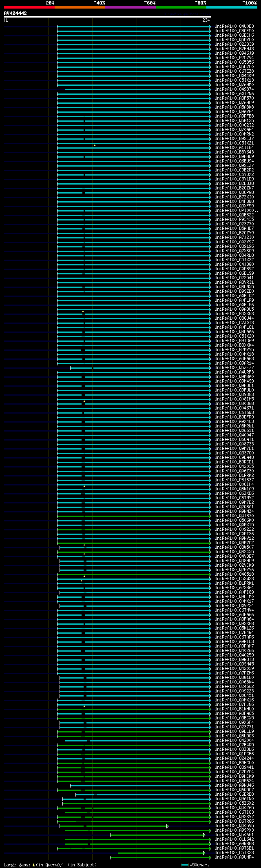Image resolution: width=261 pixels, height=868 pixels.
Task: Select hit label UniRef100_B9SLJ7
Action: 234,138
